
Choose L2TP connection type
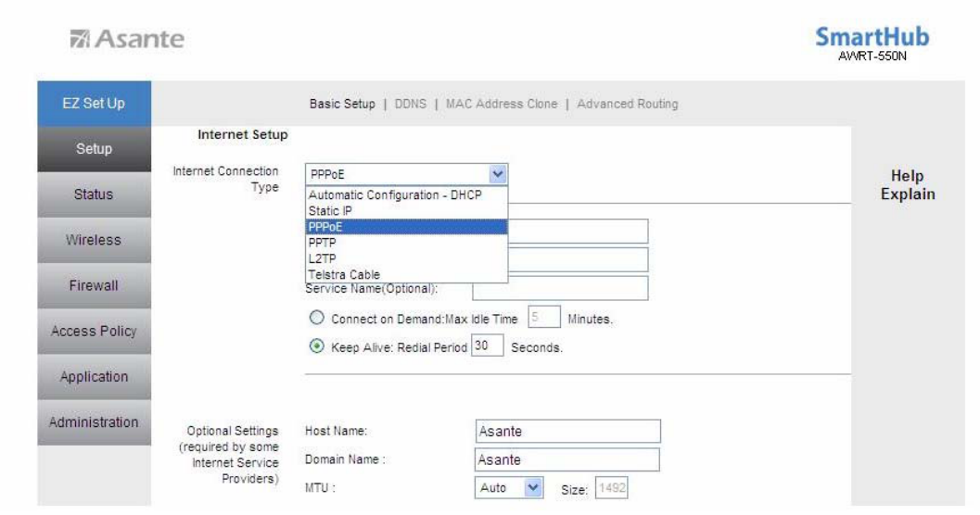(406, 258)
